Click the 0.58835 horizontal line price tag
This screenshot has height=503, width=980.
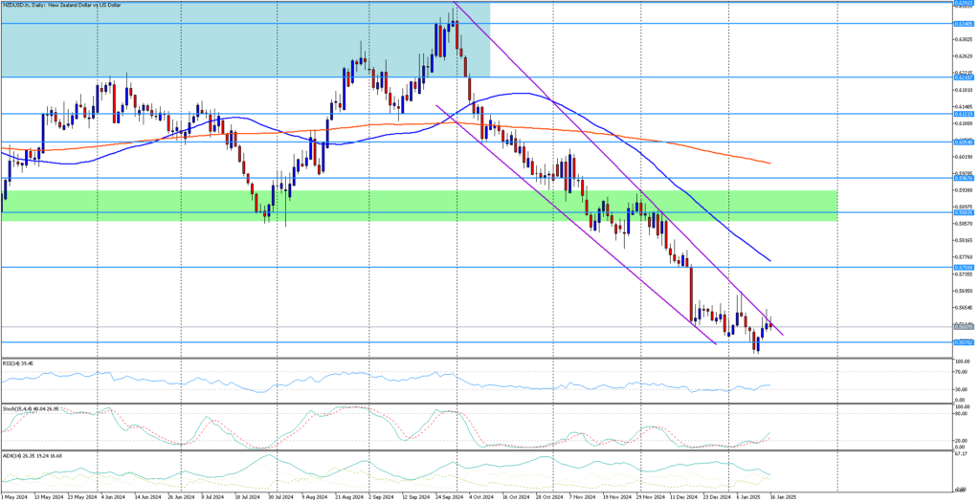pyautogui.click(x=963, y=212)
